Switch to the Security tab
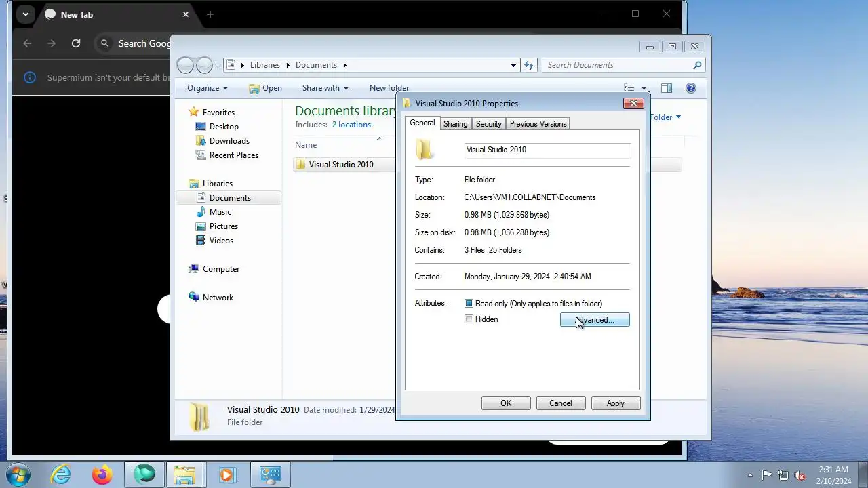 click(488, 124)
